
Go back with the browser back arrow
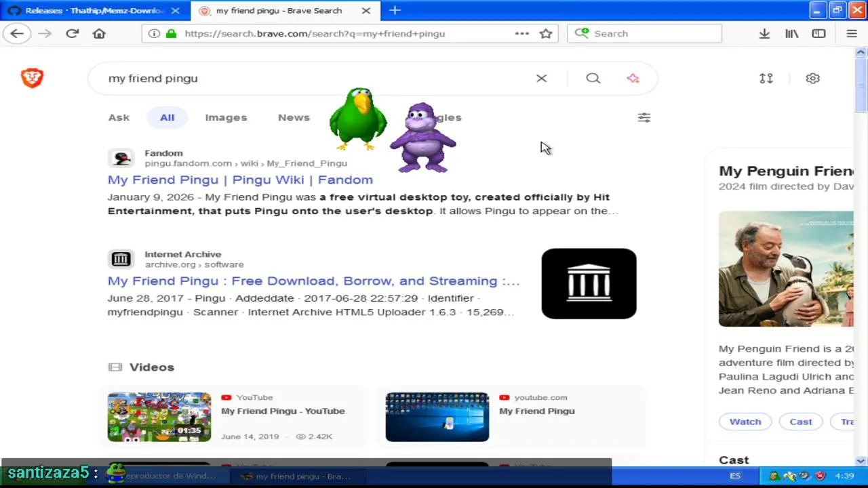click(17, 33)
